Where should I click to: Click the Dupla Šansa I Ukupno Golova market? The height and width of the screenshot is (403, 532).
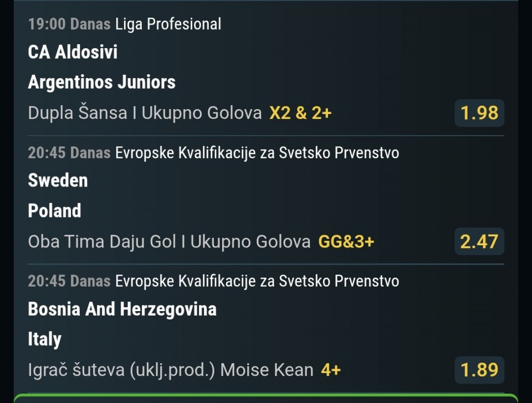[145, 113]
